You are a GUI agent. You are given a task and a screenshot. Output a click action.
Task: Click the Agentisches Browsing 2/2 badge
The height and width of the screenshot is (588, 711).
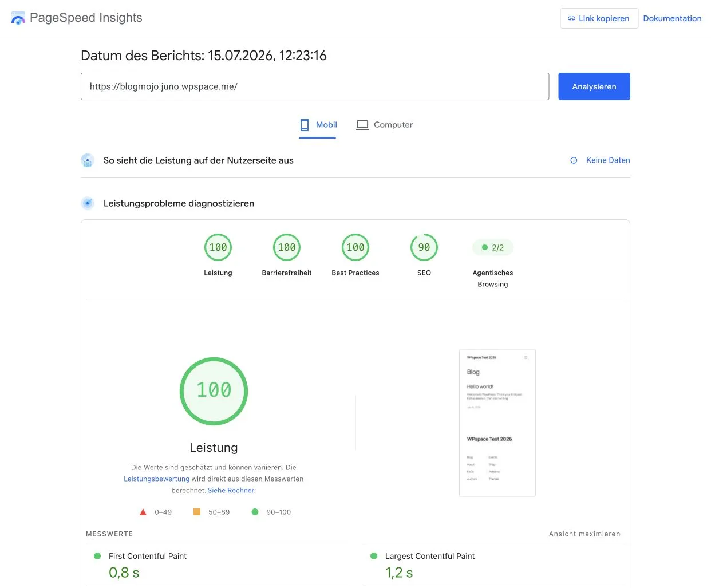pos(493,247)
